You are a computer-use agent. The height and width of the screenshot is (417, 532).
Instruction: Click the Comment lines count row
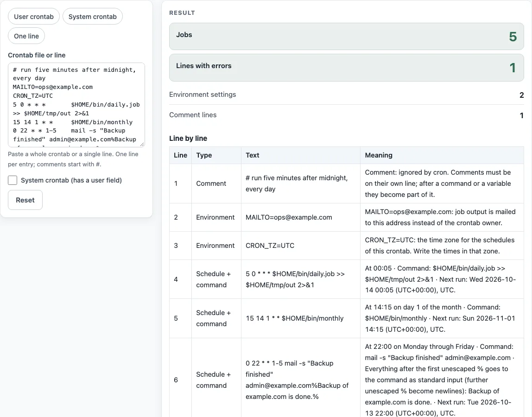(x=347, y=115)
